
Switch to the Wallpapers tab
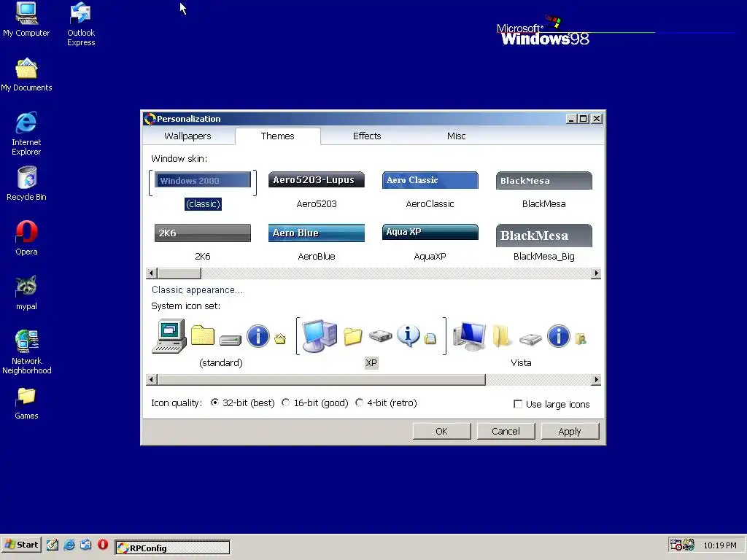187,136
